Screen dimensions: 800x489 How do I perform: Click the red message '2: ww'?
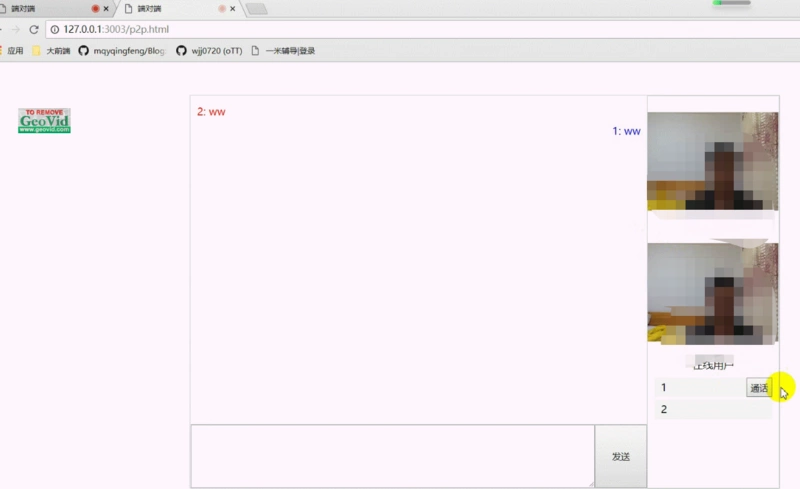pos(211,112)
